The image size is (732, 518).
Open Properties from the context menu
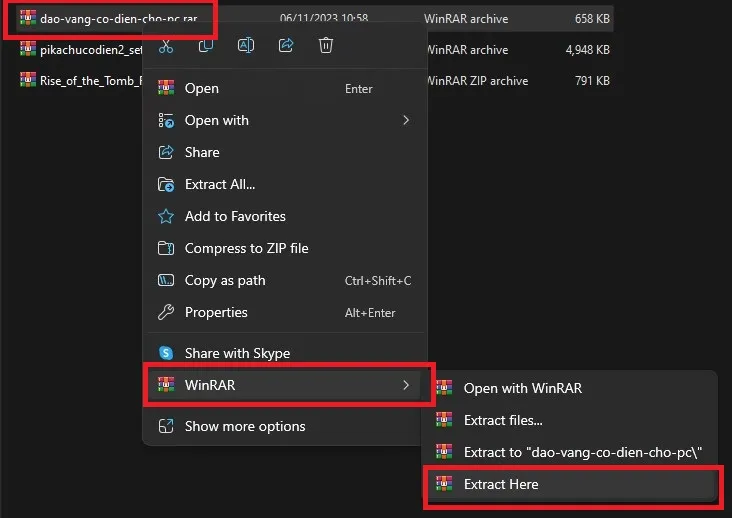(285, 312)
